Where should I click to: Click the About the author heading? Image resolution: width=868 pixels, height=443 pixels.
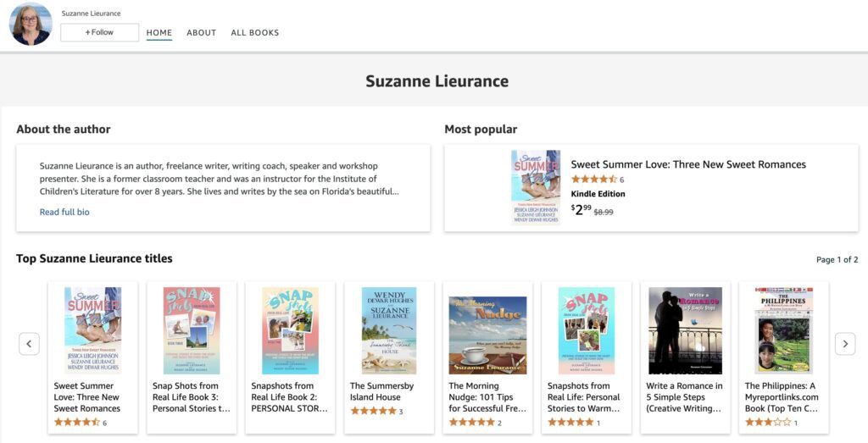[x=63, y=130]
